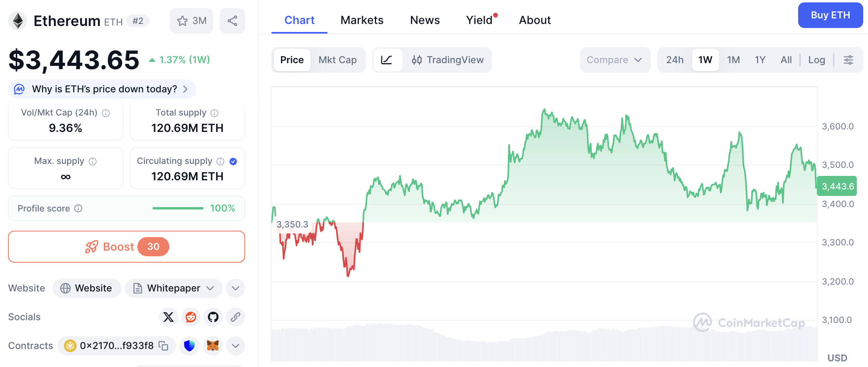Click the share icon next to watchlist
The width and height of the screenshot is (868, 367).
(232, 20)
